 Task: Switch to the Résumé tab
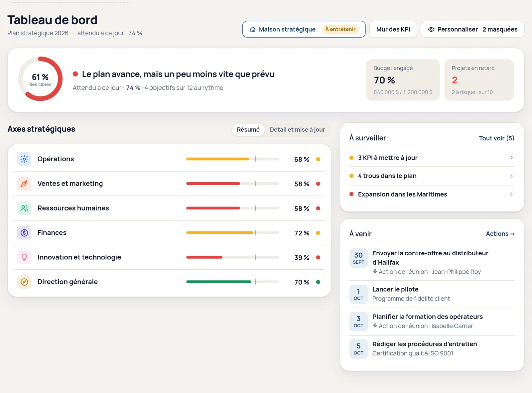point(248,130)
